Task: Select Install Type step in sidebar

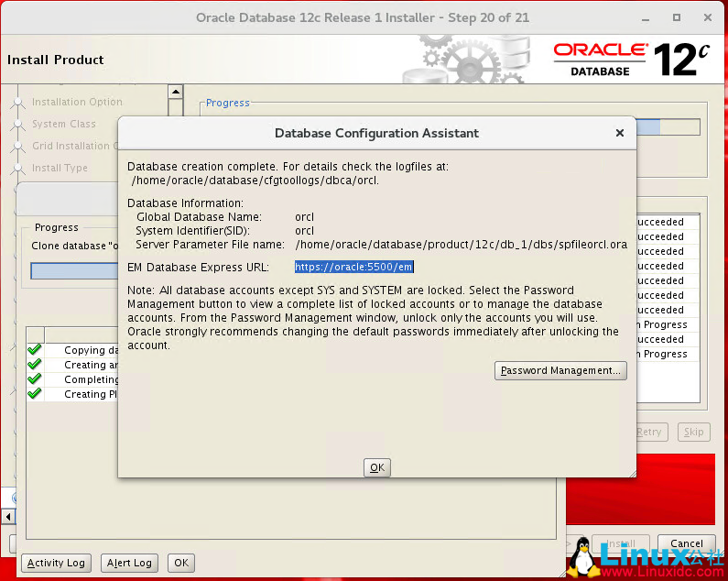Action: 60,168
